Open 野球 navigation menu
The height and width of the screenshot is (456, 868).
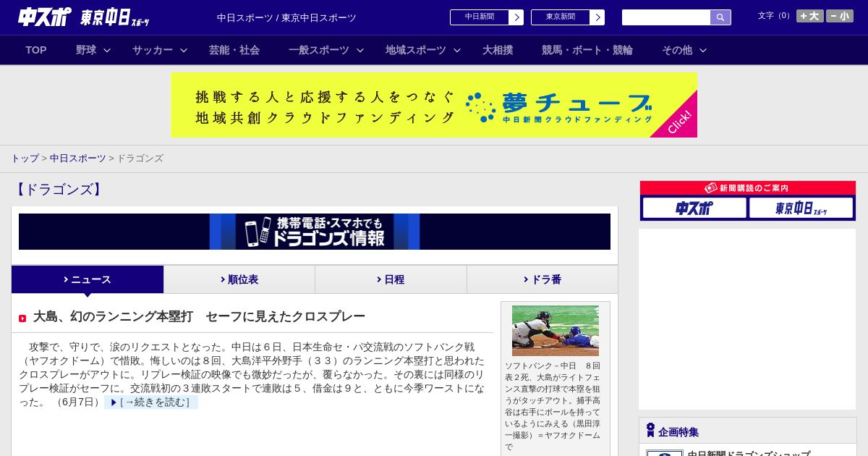pos(86,50)
